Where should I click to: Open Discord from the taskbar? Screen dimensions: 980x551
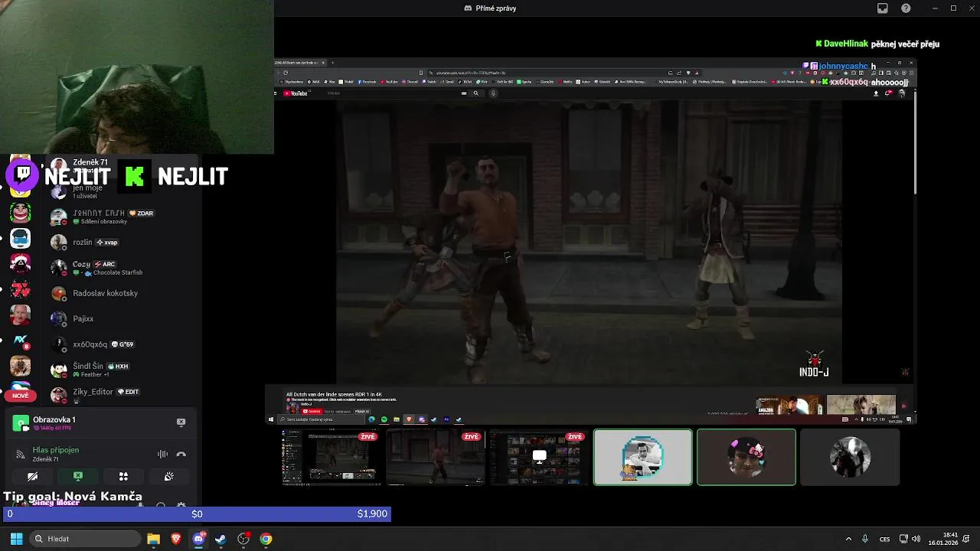click(x=198, y=539)
